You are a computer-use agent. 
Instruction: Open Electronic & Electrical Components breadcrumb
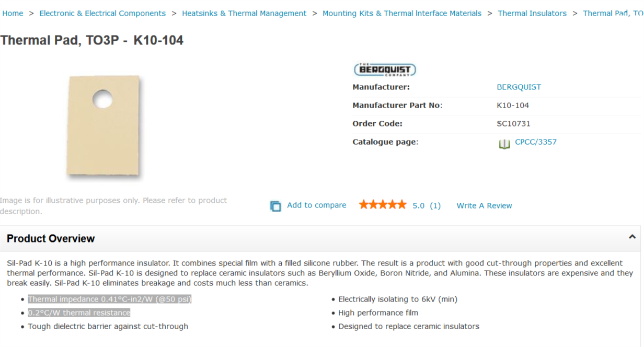(x=102, y=14)
